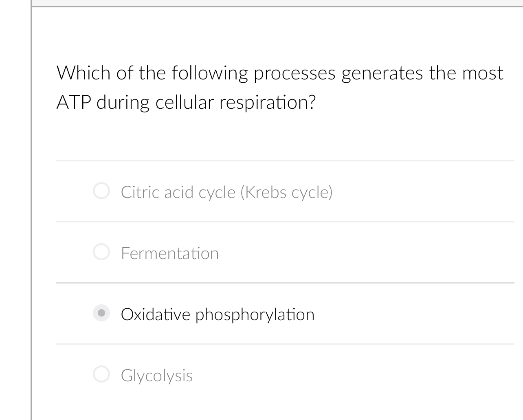
Task: Click the word "respiration?" in the question
Action: point(268,102)
